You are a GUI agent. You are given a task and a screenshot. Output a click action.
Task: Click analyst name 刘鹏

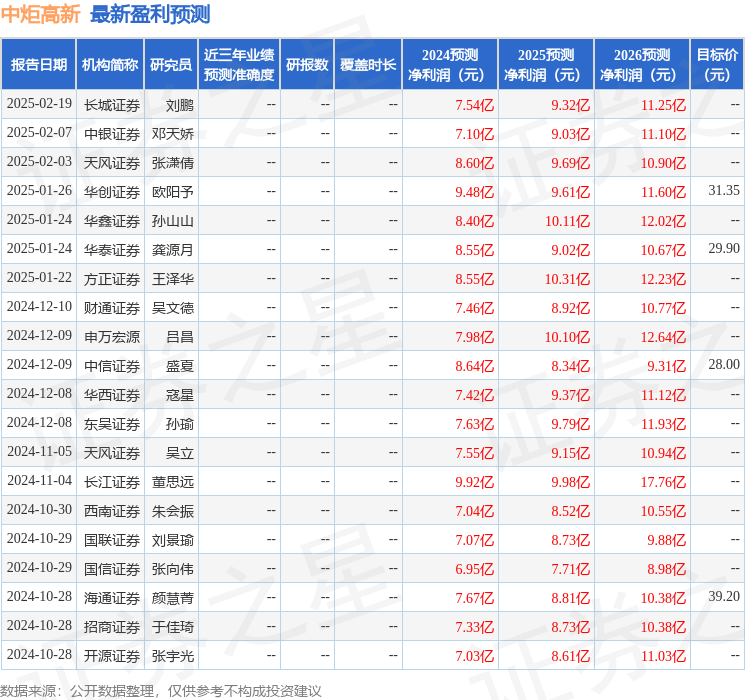[x=180, y=105]
